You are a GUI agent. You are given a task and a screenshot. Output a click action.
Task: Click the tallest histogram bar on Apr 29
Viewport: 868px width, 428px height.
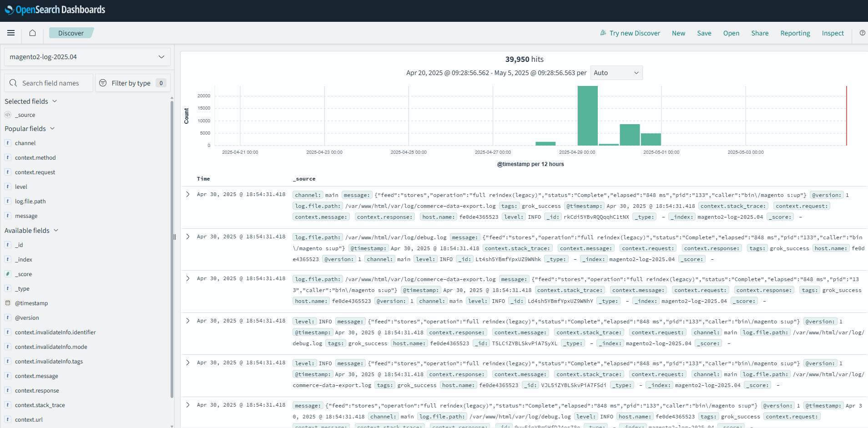(587, 116)
